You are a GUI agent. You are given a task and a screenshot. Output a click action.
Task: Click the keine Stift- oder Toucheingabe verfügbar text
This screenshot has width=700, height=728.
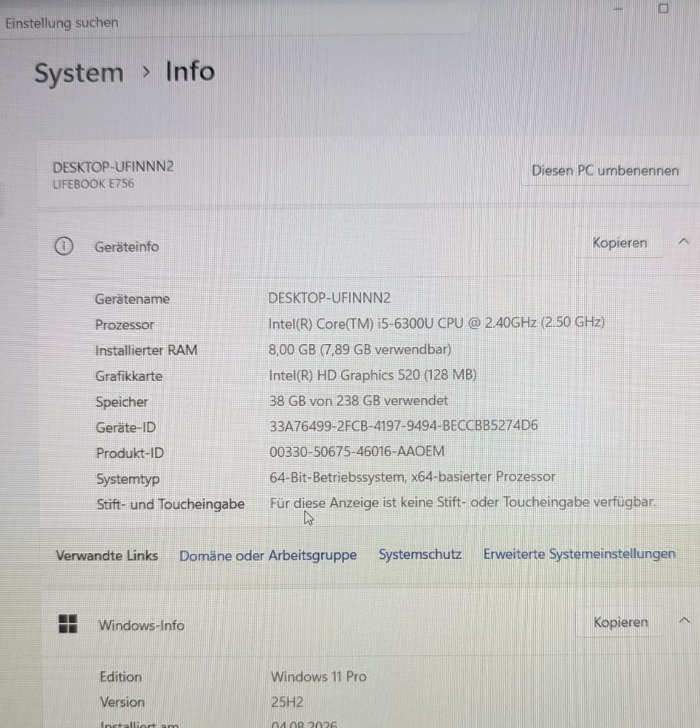[x=463, y=502]
